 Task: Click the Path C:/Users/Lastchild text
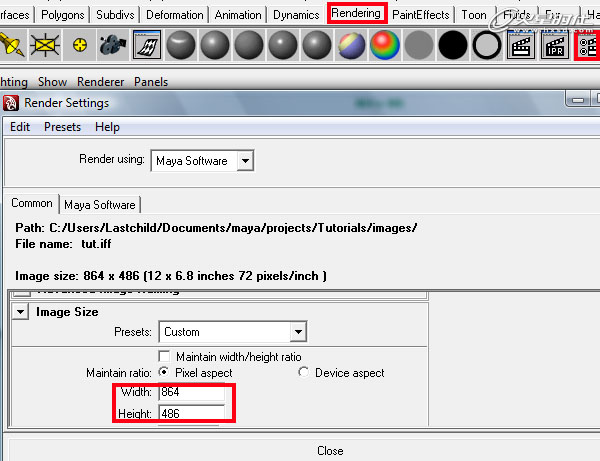tap(216, 228)
